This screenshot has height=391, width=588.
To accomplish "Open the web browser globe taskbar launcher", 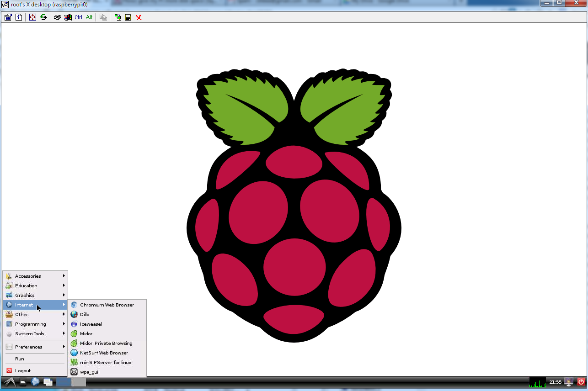I will [35, 382].
